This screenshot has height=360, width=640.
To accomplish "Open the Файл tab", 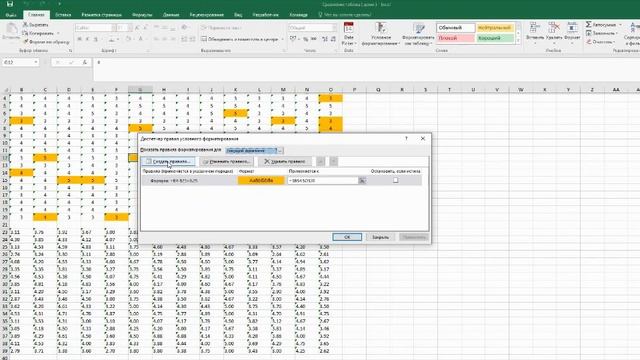I will pyautogui.click(x=11, y=15).
